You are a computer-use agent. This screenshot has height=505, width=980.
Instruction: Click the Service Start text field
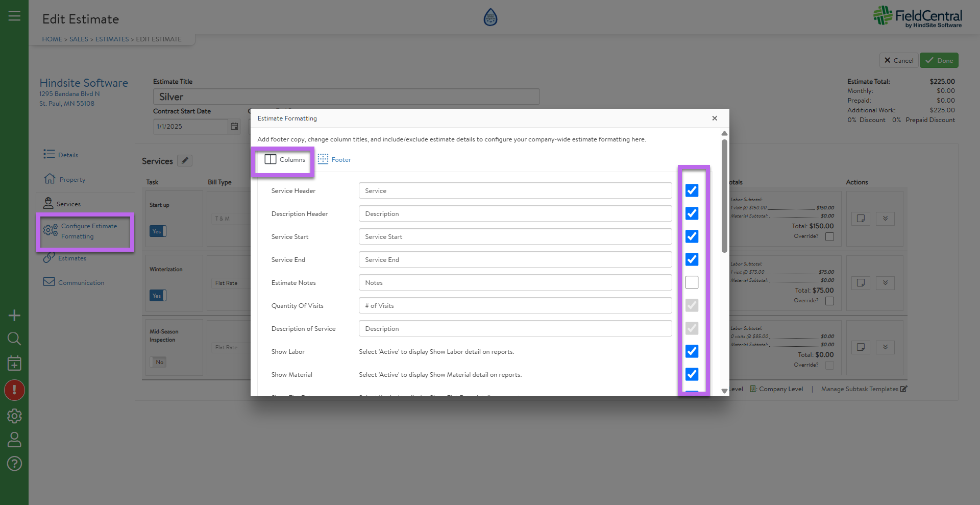pos(514,237)
